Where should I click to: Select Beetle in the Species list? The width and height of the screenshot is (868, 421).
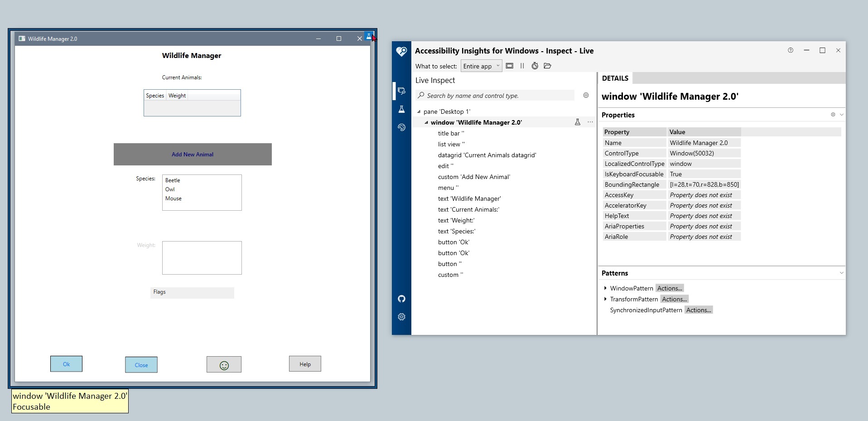[x=173, y=180]
